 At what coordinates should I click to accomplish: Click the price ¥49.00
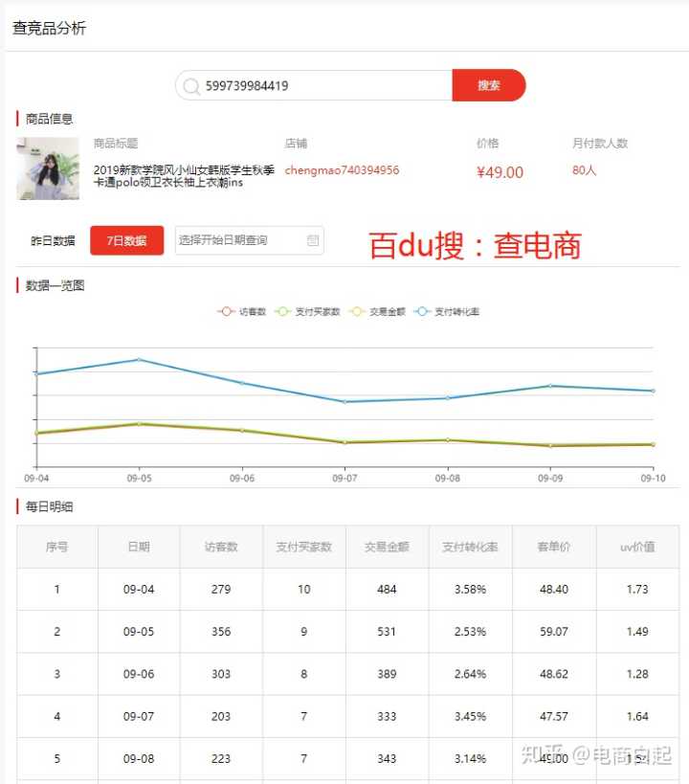coord(500,172)
